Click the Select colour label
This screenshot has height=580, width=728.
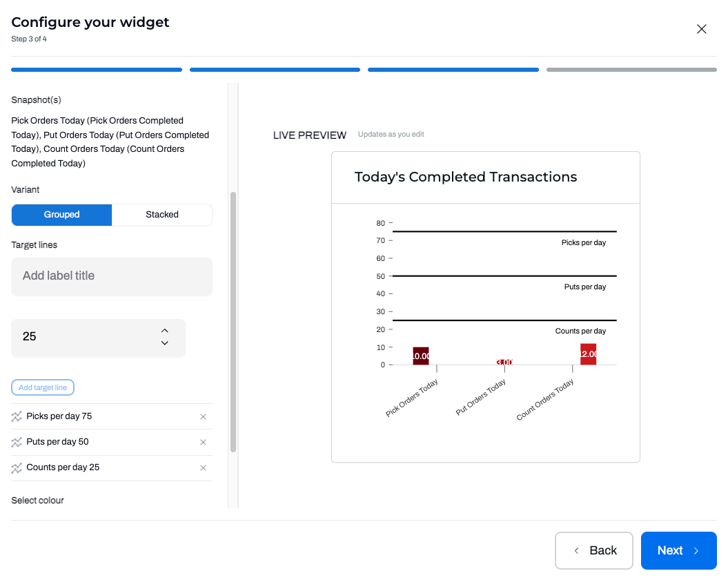coord(37,501)
